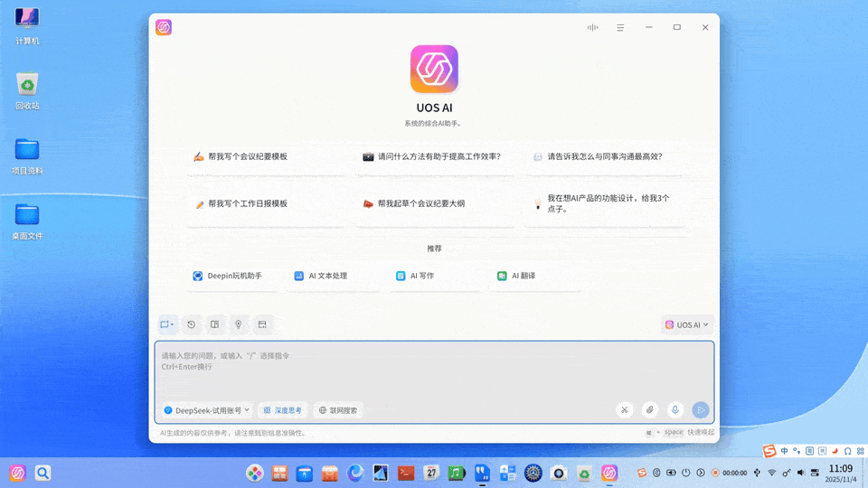Open the hamburger main menu in title bar

(620, 27)
